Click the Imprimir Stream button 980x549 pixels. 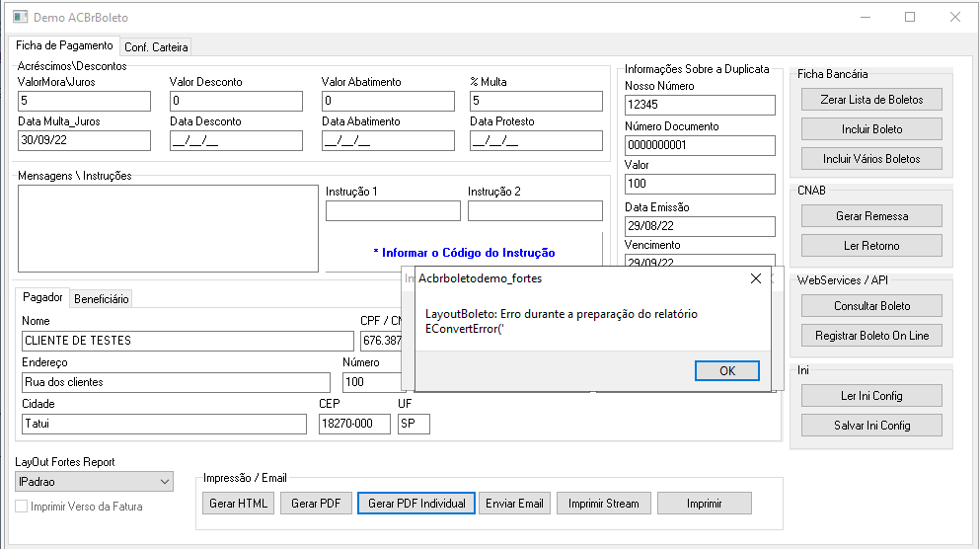604,504
